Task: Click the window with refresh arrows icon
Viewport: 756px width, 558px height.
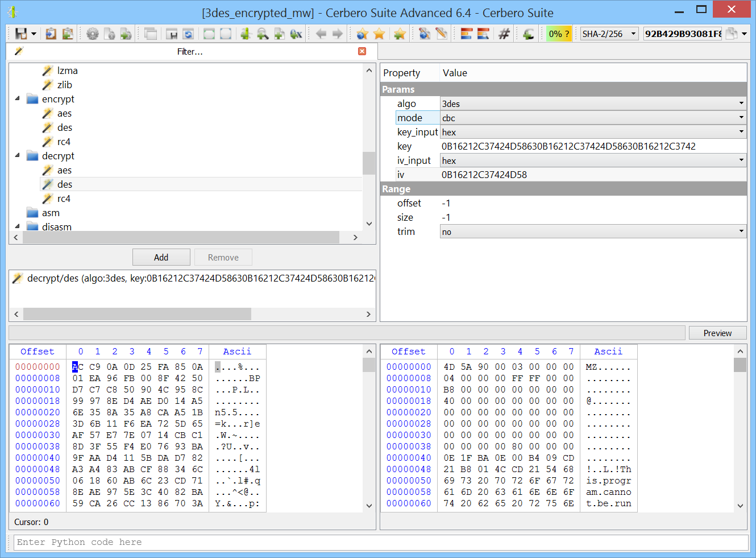Action: coord(188,34)
